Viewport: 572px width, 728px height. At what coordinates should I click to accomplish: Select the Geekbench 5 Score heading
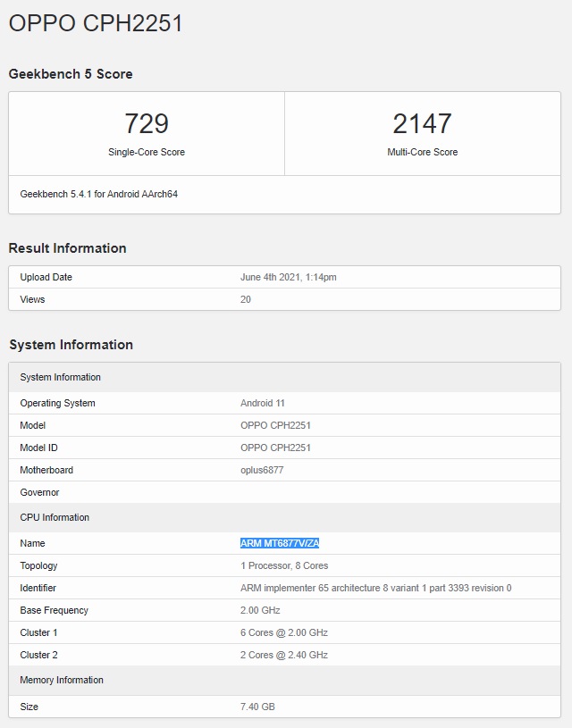(71, 74)
